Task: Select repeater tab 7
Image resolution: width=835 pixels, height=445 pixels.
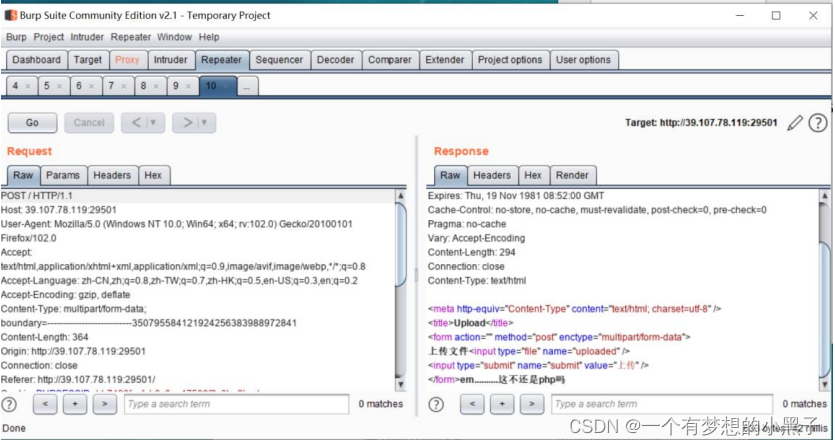Action: [x=111, y=86]
